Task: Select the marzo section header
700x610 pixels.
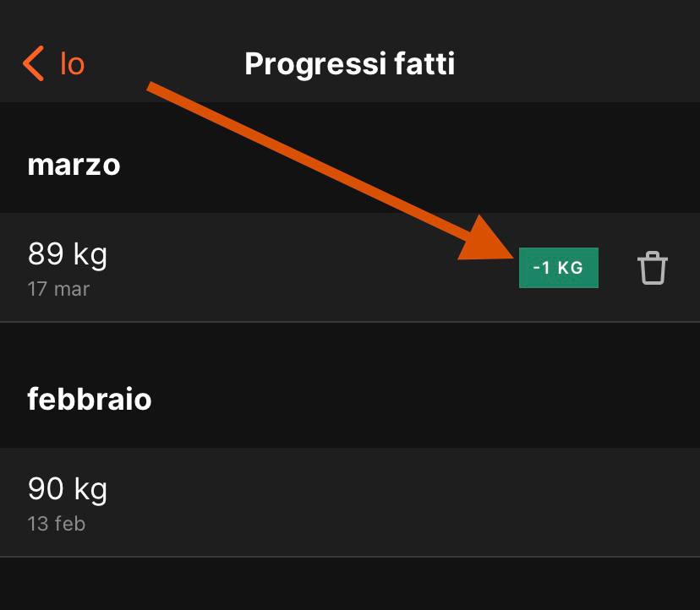Action: [74, 165]
